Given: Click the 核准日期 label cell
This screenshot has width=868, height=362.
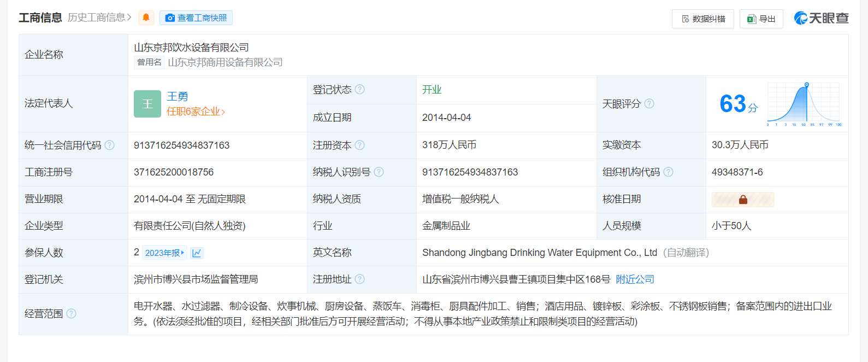Looking at the screenshot, I should 651,199.
